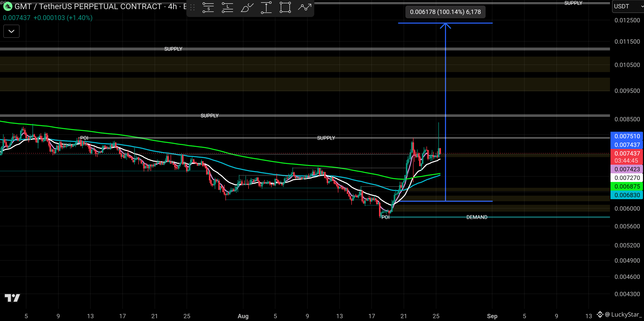This screenshot has height=321, width=644.
Task: Select the Short Position drawing tool
Action: click(x=208, y=8)
